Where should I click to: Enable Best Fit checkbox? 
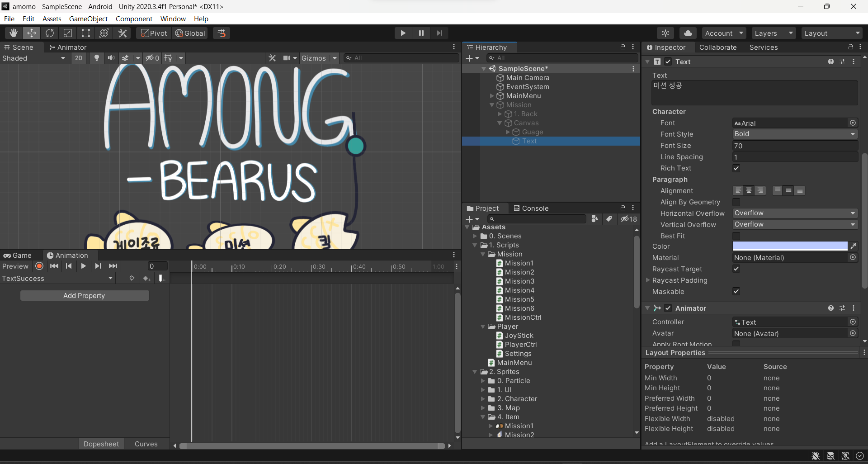[x=736, y=236]
